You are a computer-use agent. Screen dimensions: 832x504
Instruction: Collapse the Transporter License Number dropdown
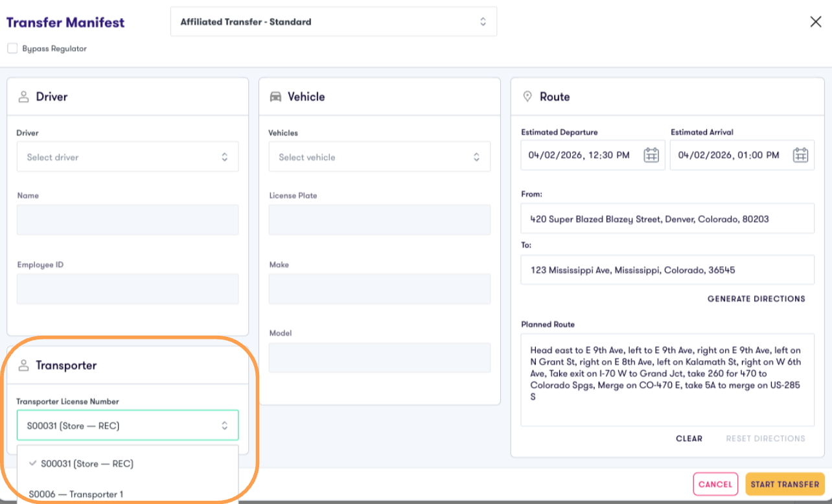click(128, 426)
